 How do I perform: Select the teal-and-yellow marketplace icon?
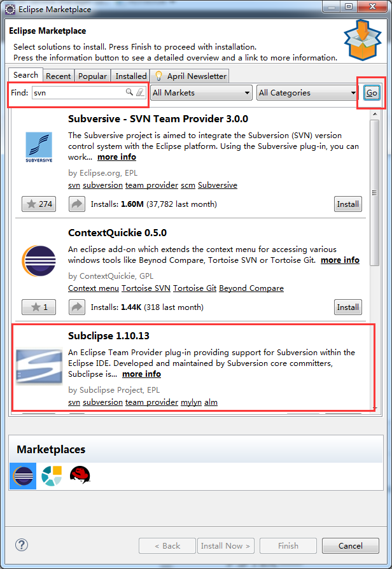pos(52,475)
